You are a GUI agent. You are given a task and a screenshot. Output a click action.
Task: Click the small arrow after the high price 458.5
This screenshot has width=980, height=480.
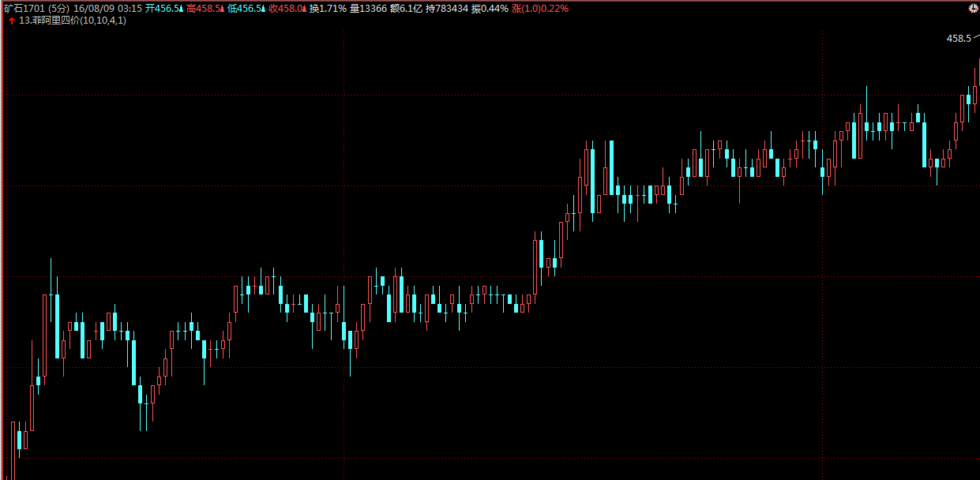(x=222, y=9)
